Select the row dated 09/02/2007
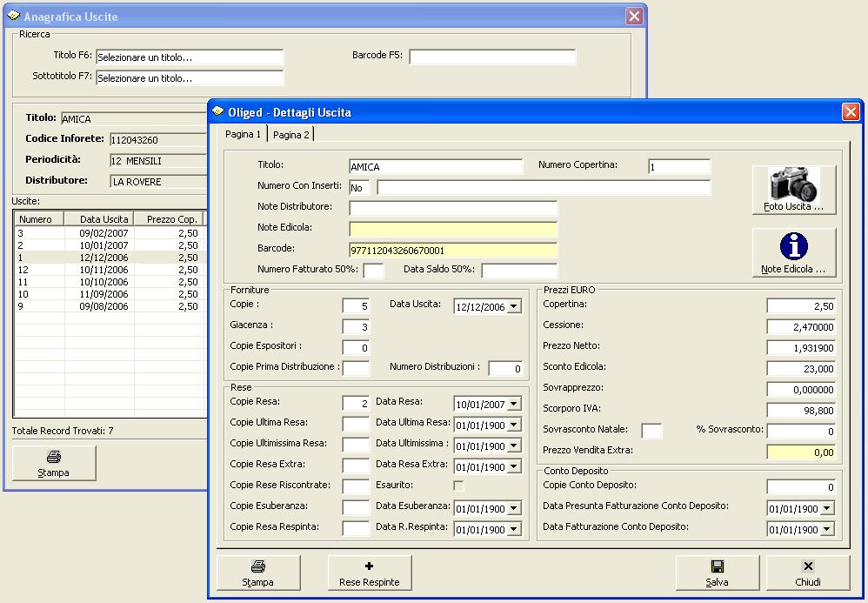 [x=110, y=233]
